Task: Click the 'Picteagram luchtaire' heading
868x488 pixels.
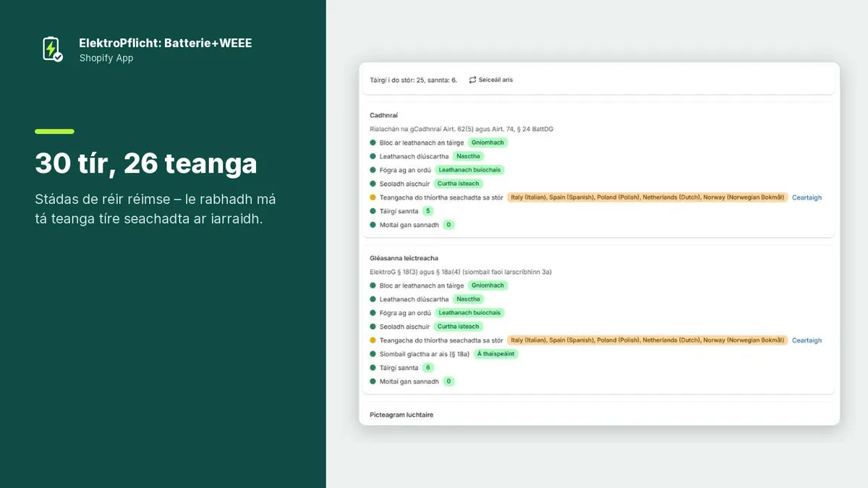Action: click(401, 415)
